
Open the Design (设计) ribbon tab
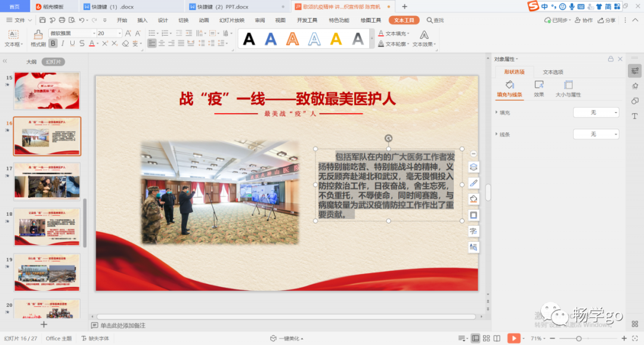pos(163,20)
